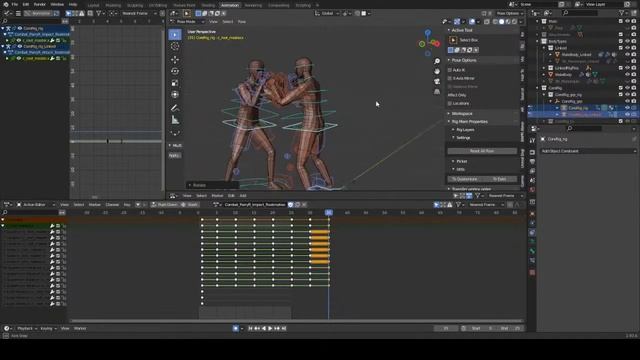Switch viewport shading to Material Preview

(508, 22)
